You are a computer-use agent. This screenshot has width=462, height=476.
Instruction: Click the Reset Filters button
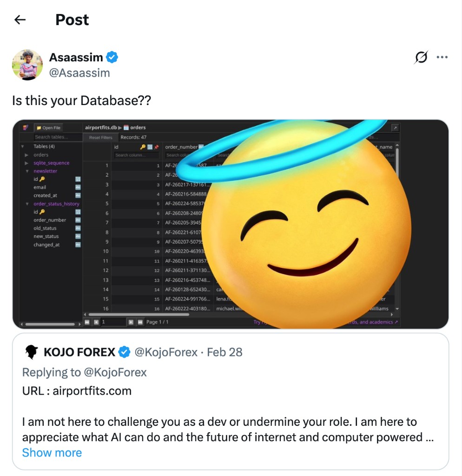[101, 137]
